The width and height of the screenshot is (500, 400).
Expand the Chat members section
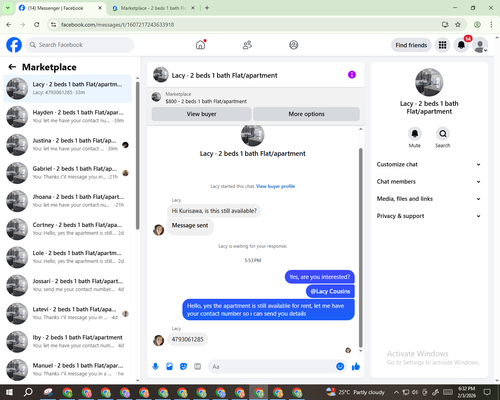[429, 182]
